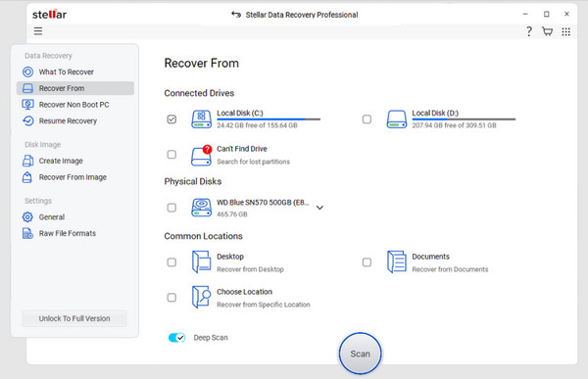Click the stellar logo
This screenshot has height=379, width=588.
pos(50,15)
